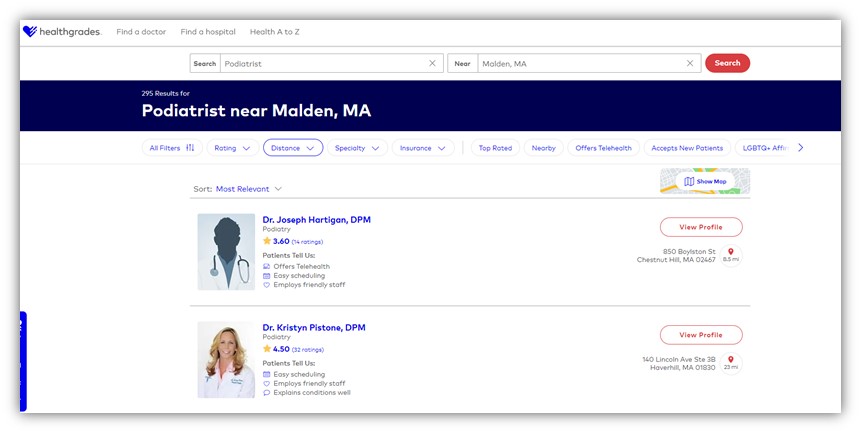Open the Show Map view

705,181
